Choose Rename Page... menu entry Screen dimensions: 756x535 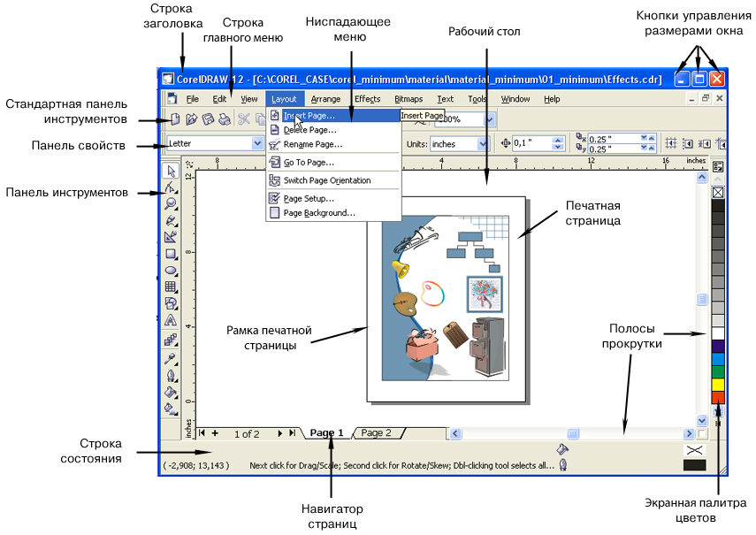[x=333, y=144]
